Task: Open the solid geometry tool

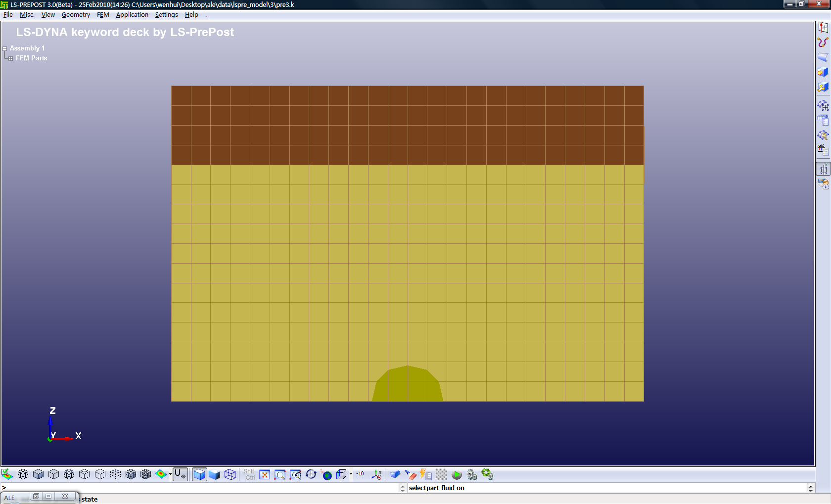Action: (x=823, y=72)
